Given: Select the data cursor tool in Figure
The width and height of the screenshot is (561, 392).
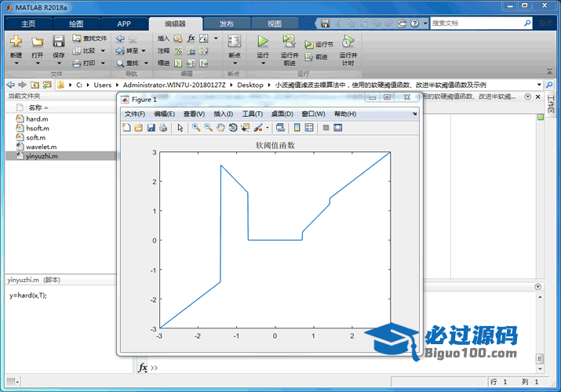Looking at the screenshot, I should [245, 128].
